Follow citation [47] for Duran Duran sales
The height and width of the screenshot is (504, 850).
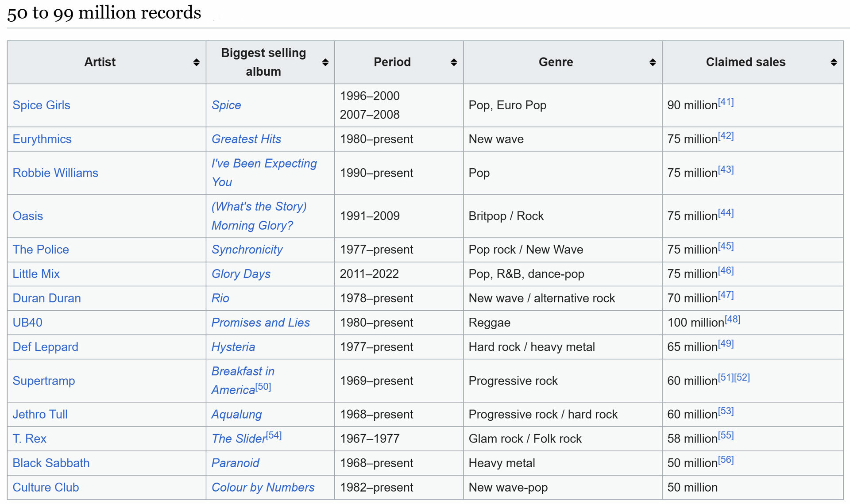(x=726, y=295)
